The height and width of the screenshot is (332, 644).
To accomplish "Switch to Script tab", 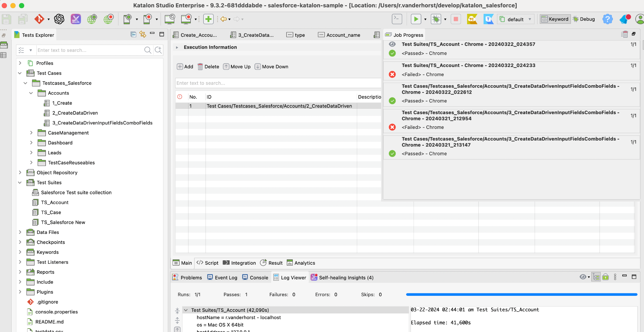I will coord(208,263).
